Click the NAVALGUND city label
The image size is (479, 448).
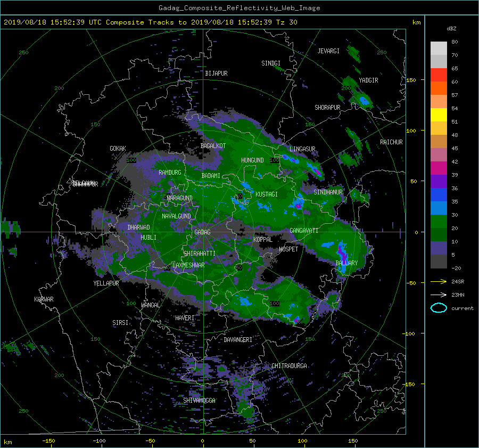pos(176,216)
